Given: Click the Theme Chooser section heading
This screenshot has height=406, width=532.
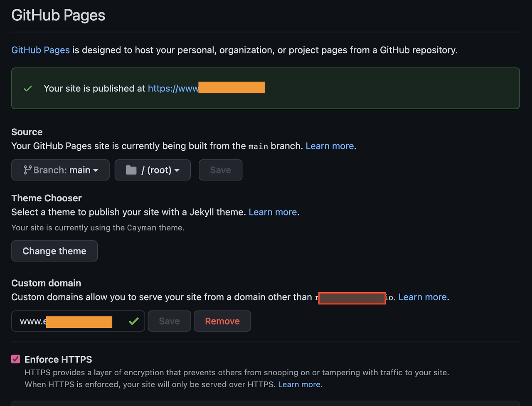Looking at the screenshot, I should coord(47,198).
